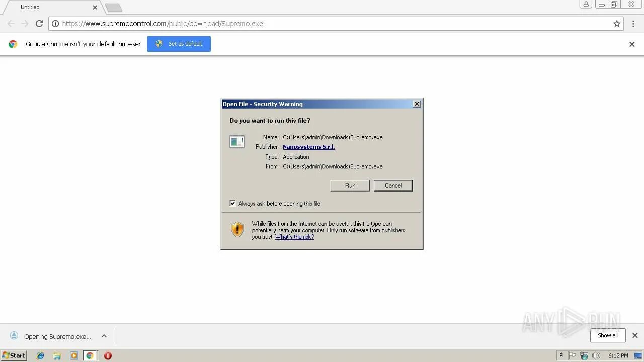This screenshot has width=644, height=362.
Task: Launch Internet Explorer from taskbar
Action: tap(40, 355)
